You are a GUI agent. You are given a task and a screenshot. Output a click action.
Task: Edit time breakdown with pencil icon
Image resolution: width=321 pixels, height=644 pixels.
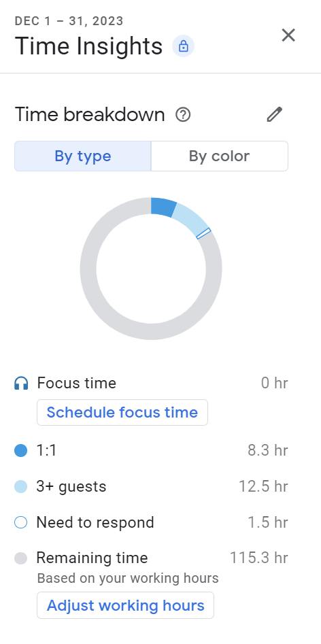274,115
